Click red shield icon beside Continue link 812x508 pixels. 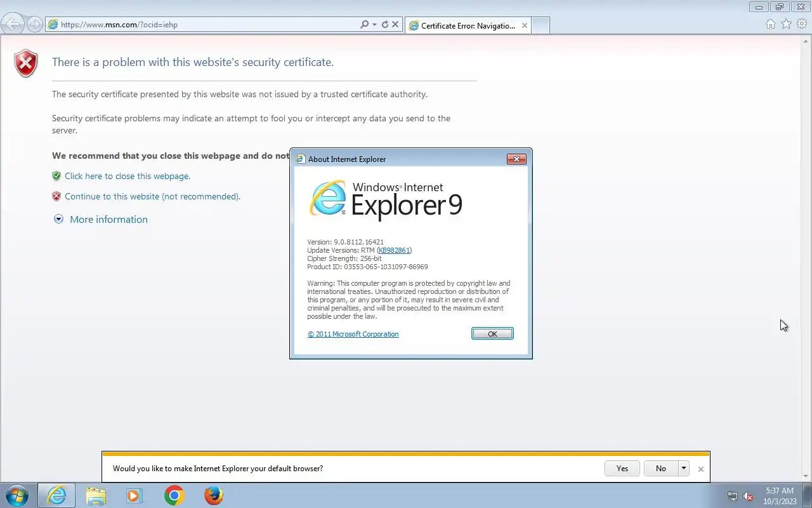(x=56, y=196)
